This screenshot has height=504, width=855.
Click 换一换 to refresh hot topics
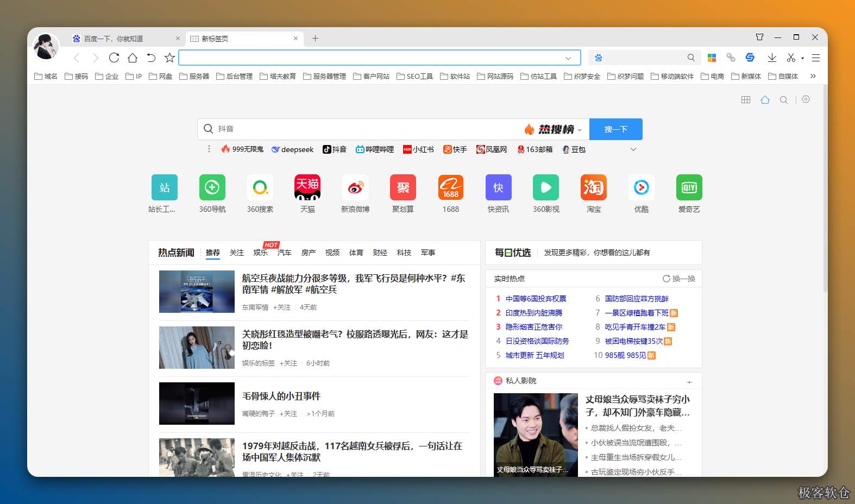(x=679, y=279)
